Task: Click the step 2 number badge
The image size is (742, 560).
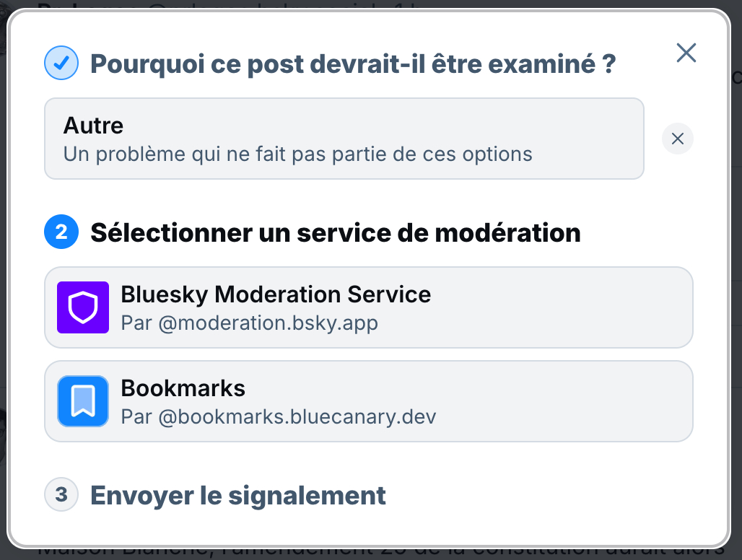Action: [61, 232]
